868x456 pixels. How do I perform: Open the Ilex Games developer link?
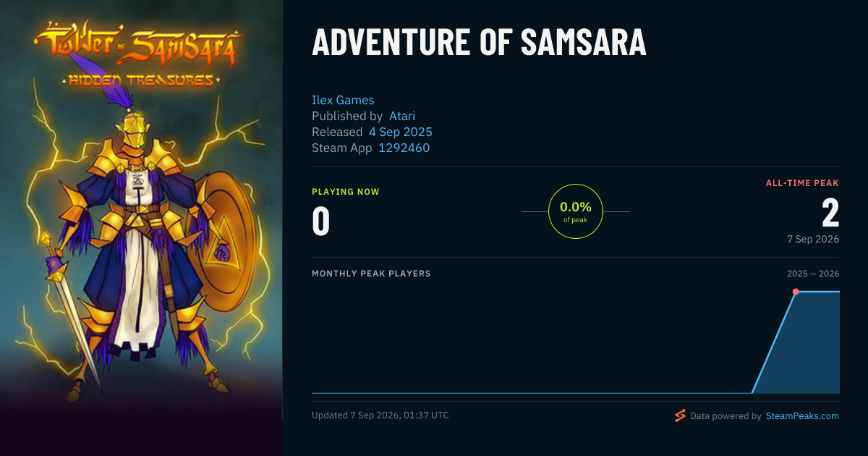tap(343, 100)
